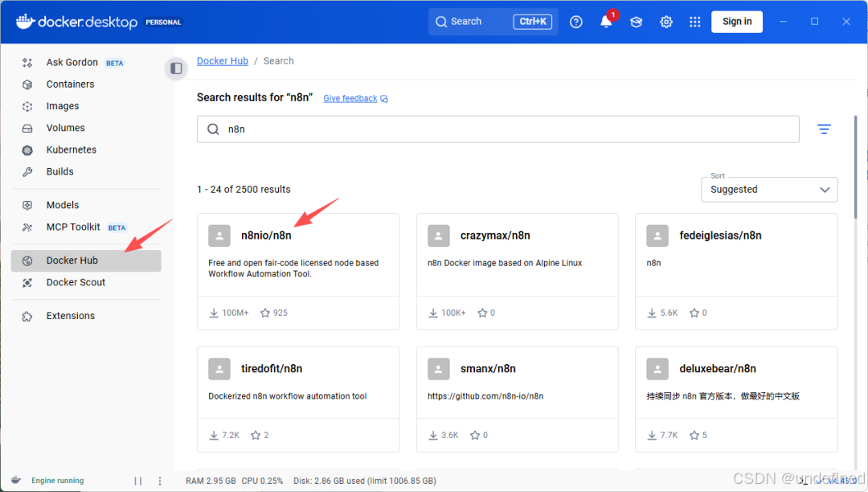Open Kubernetes in the sidebar
Viewport: 868px width, 492px height.
[x=86, y=150]
